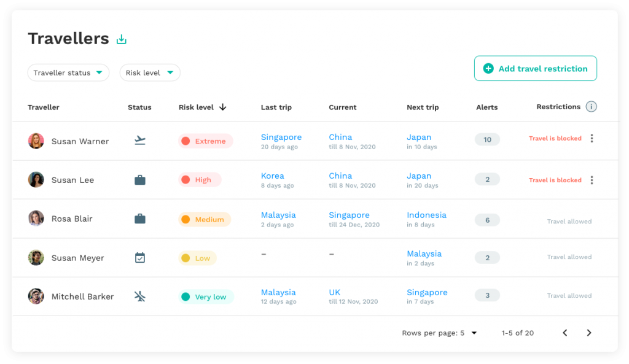Click Susan Lee's avatar
This screenshot has height=364, width=629.
pyautogui.click(x=36, y=180)
